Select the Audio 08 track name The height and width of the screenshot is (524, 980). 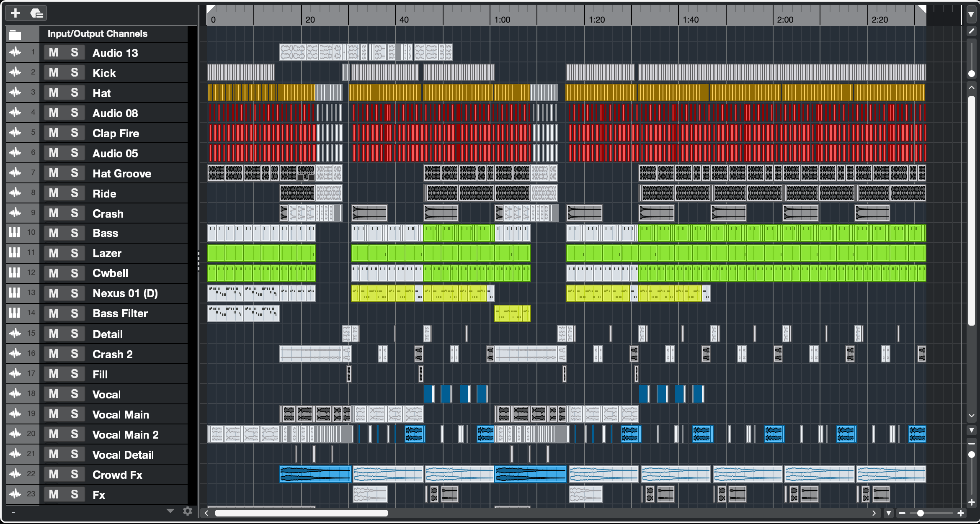point(115,113)
